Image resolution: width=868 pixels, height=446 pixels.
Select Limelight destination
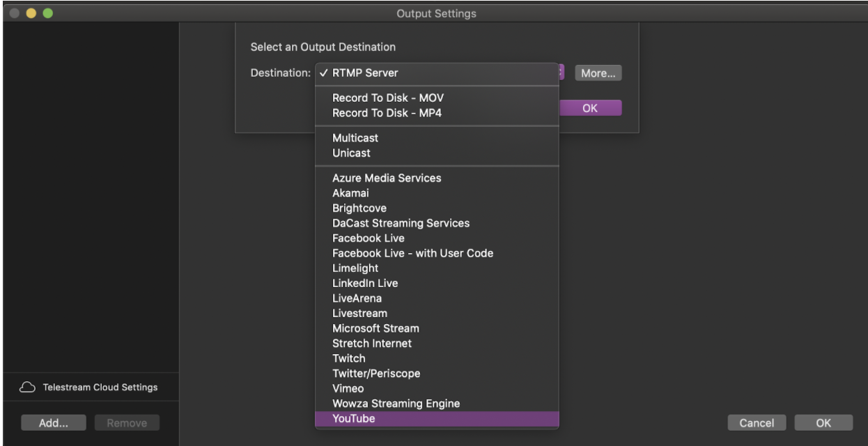[x=437, y=268]
